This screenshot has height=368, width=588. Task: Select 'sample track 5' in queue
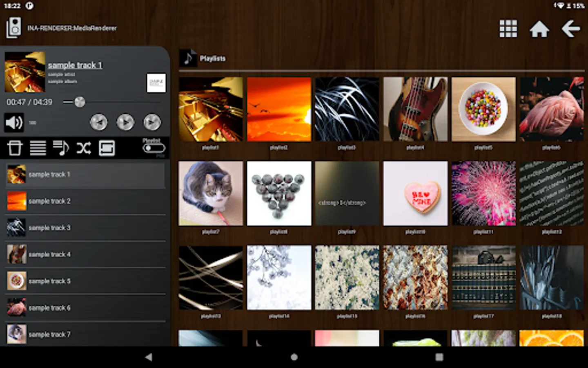(x=85, y=281)
